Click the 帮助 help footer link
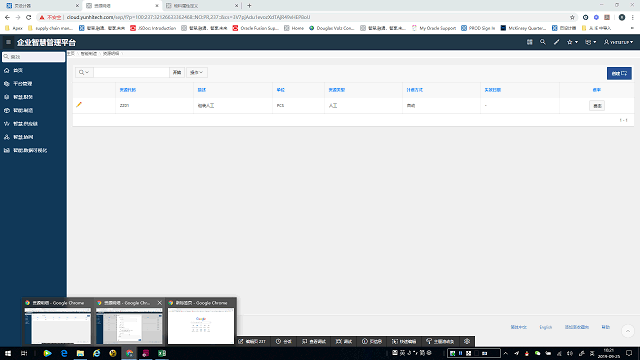640x360 pixels. click(x=606, y=327)
